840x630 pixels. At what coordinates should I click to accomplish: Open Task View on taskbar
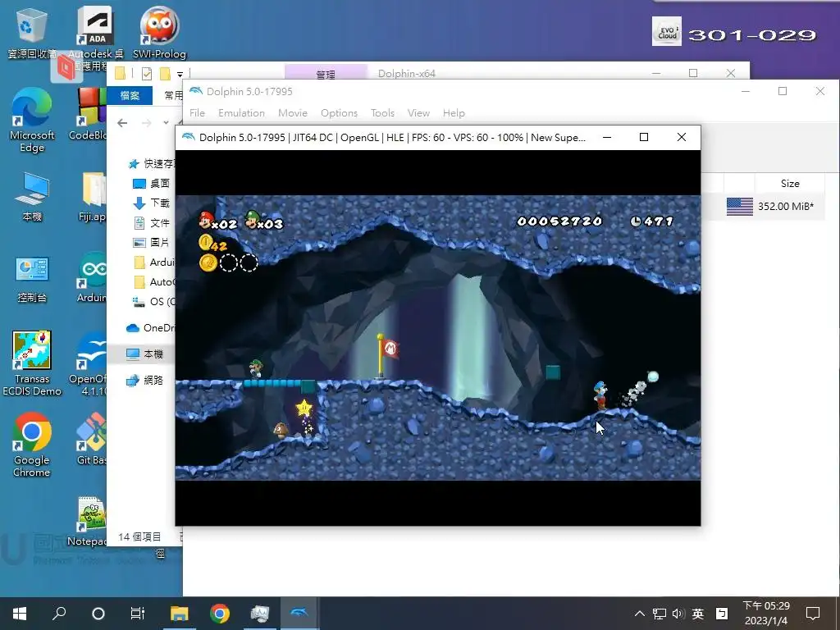click(x=138, y=614)
